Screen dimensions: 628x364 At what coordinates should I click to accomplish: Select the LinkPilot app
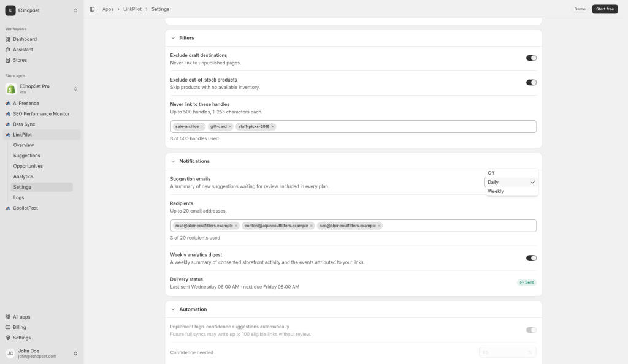coord(42,135)
